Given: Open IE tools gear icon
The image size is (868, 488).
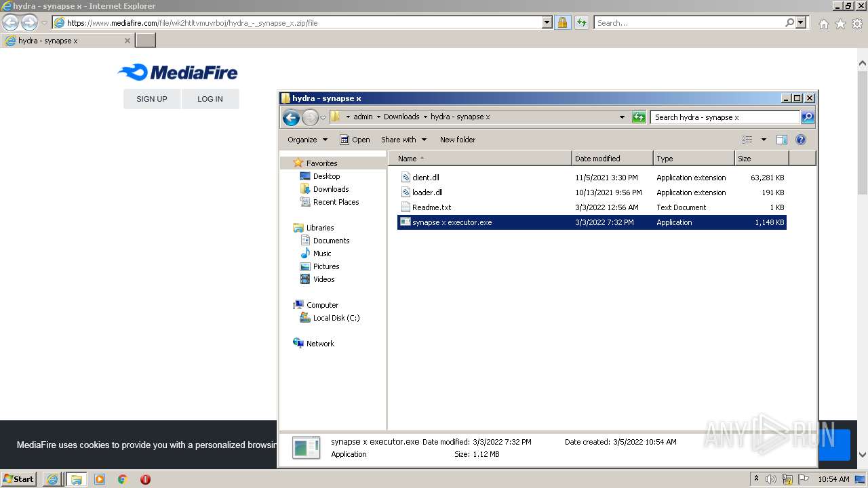Looking at the screenshot, I should (x=857, y=24).
